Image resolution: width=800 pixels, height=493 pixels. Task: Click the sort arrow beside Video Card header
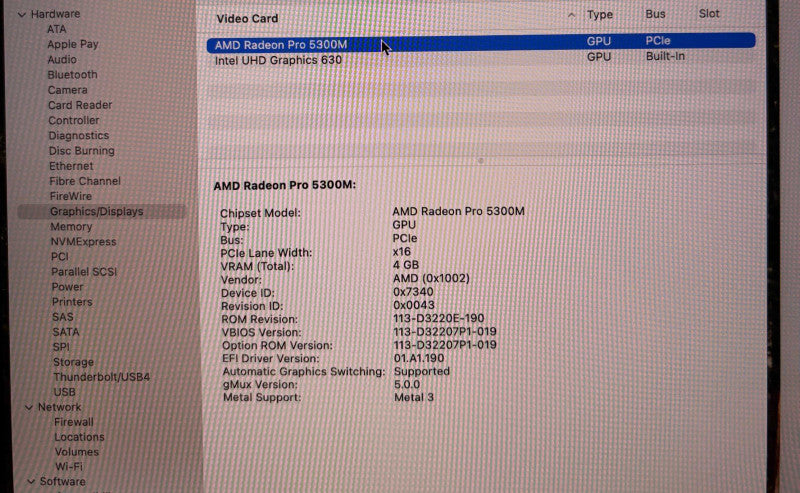pos(571,15)
